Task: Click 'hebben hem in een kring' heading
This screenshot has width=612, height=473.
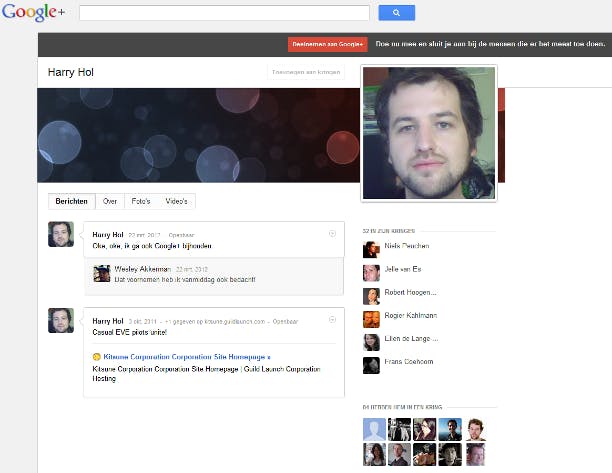Action: (402, 407)
